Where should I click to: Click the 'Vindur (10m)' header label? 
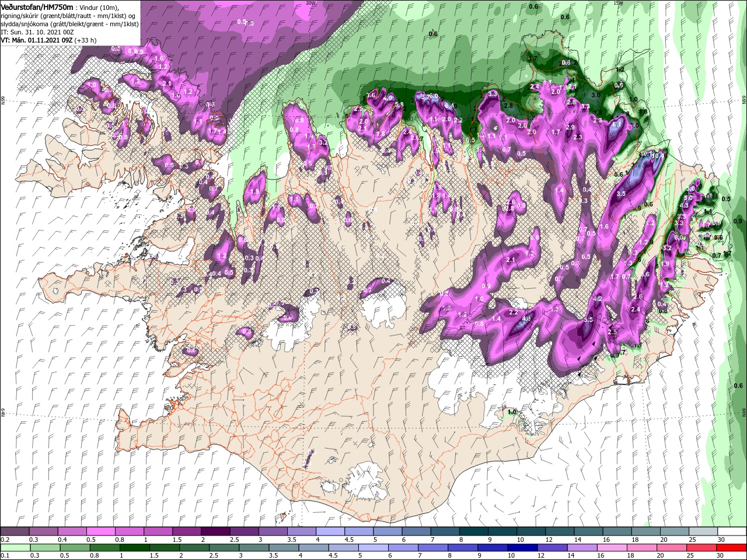click(x=100, y=7)
